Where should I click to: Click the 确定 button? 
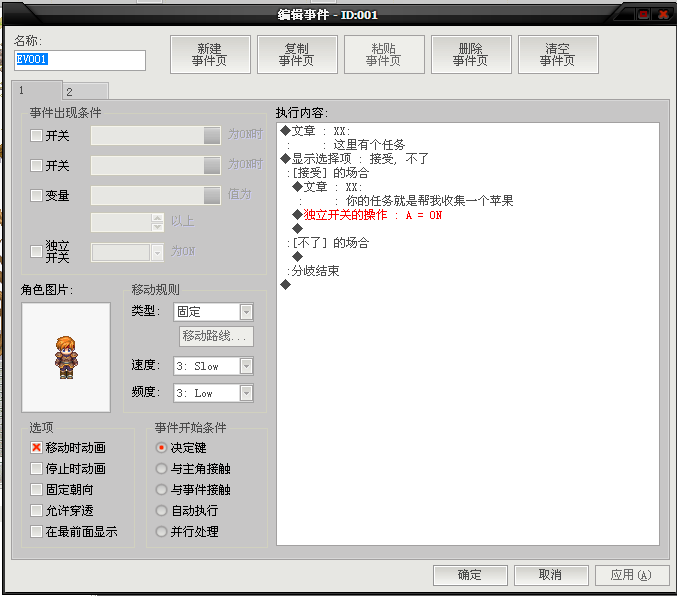pos(470,575)
